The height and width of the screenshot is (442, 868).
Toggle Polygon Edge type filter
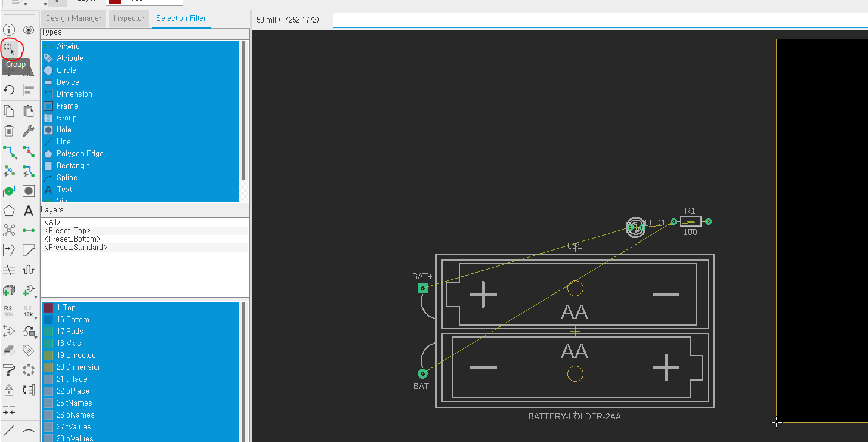pos(141,153)
